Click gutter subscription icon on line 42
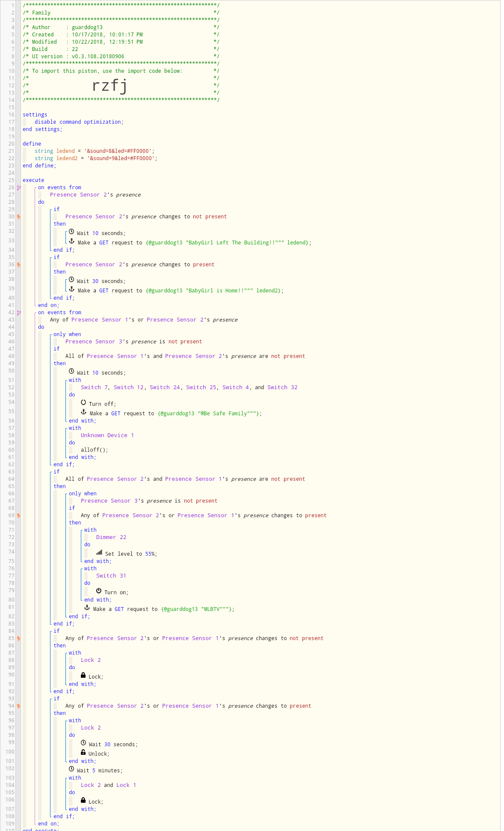This screenshot has height=831, width=504. point(18,313)
